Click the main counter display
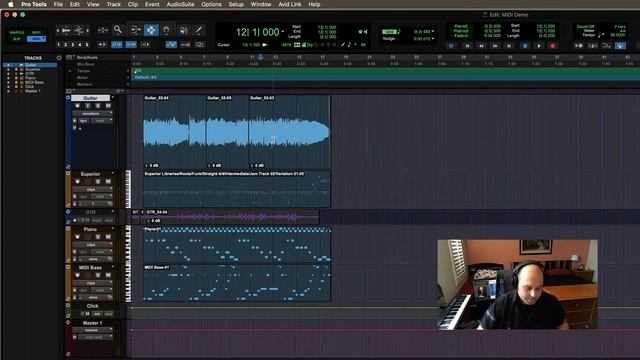This screenshot has height=360, width=640. (258, 32)
